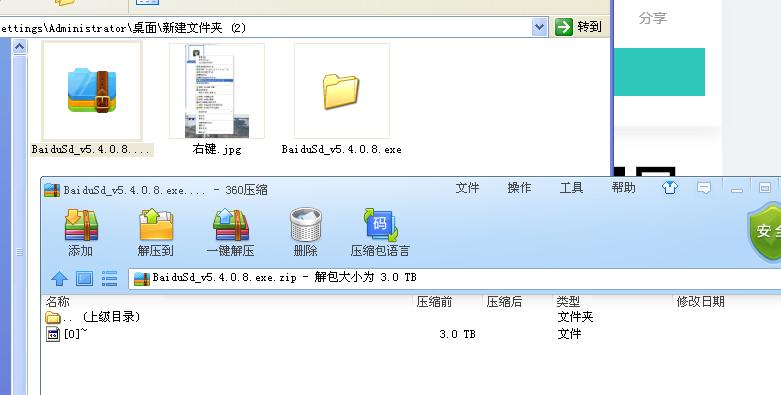
Task: Click the 解压到 (Extract to) icon
Action: [156, 233]
